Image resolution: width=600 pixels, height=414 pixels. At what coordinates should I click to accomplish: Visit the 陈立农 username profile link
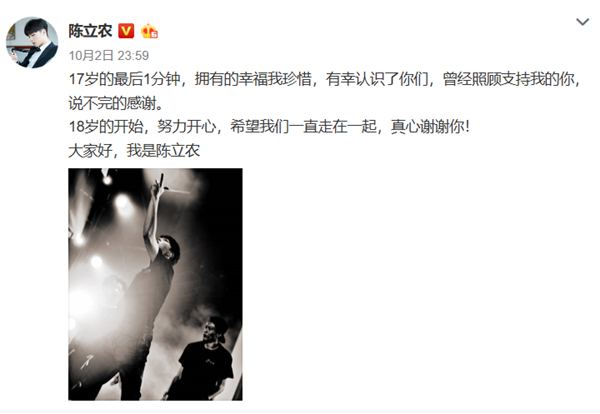pos(90,31)
